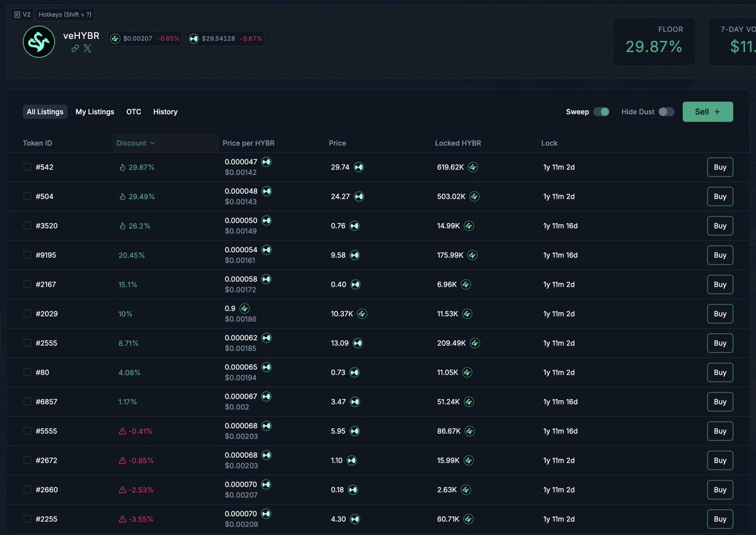Check the box for token #2029

pos(27,314)
